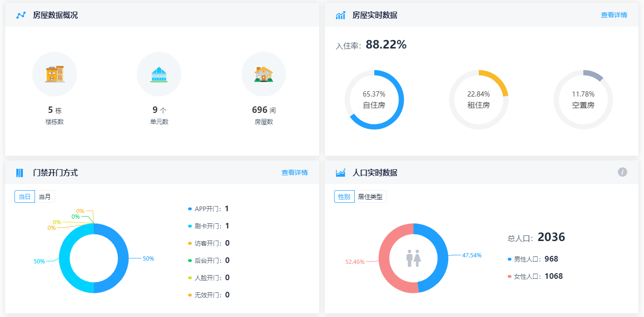644x317 pixels.
Task: Click the cyan 50% label on access chart
Action: click(x=39, y=262)
